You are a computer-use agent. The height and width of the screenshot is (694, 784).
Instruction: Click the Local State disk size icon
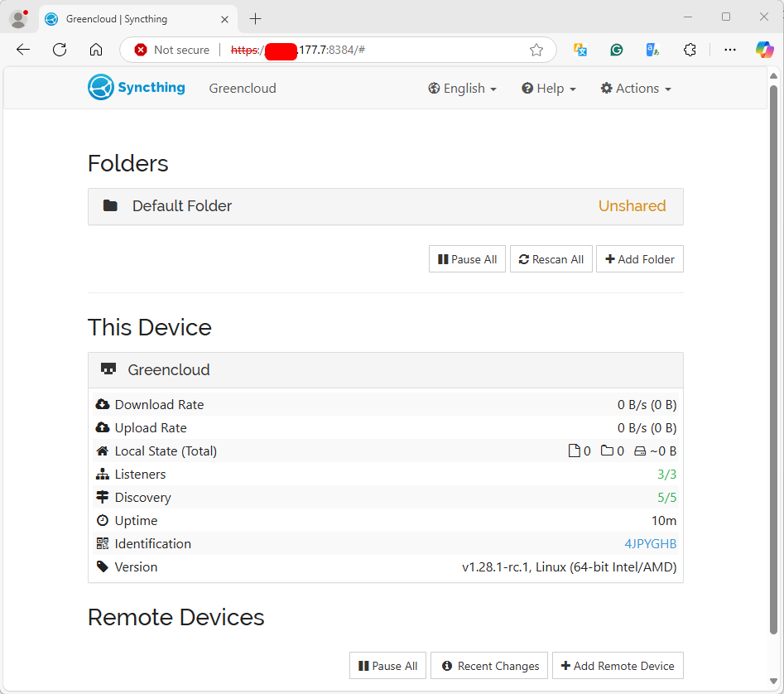pos(640,451)
